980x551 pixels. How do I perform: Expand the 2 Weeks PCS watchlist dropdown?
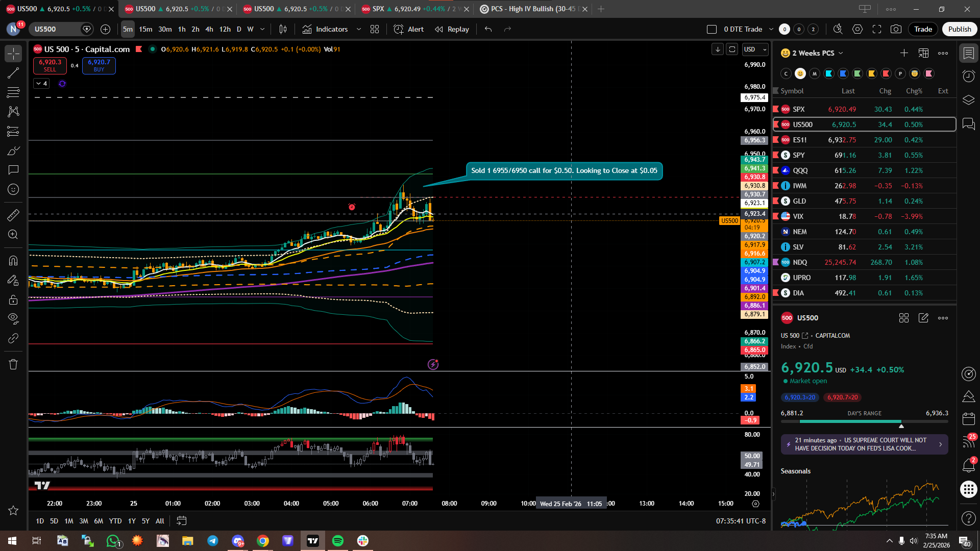click(x=841, y=53)
